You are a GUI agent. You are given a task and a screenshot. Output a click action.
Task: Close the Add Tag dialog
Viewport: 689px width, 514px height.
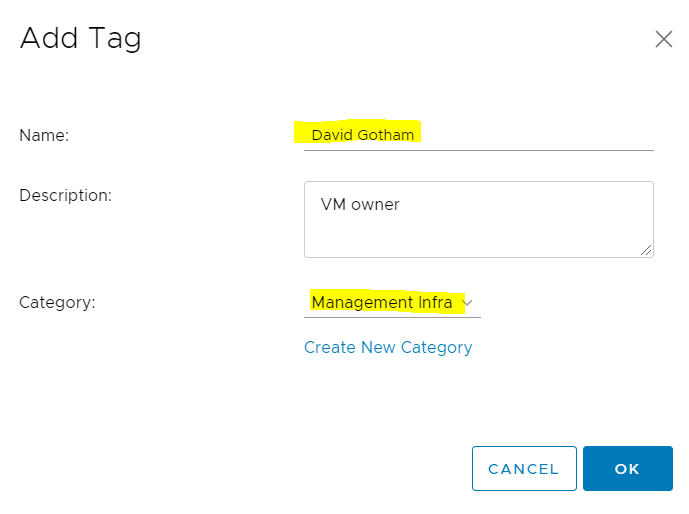coord(663,39)
